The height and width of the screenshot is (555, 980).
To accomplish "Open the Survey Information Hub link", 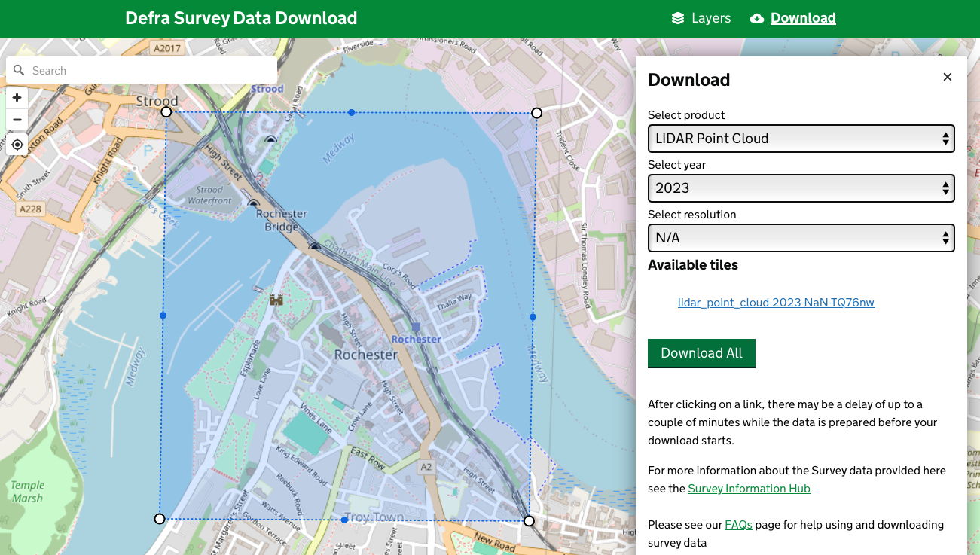I will [749, 489].
